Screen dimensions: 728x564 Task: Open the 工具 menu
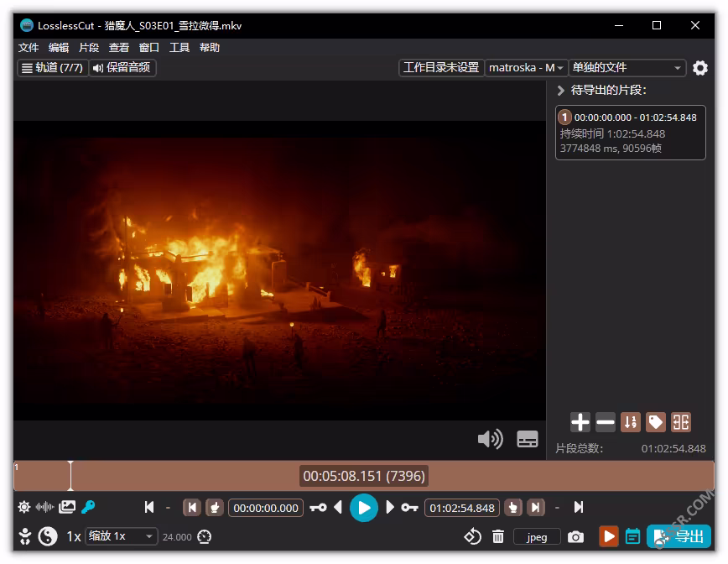point(179,48)
